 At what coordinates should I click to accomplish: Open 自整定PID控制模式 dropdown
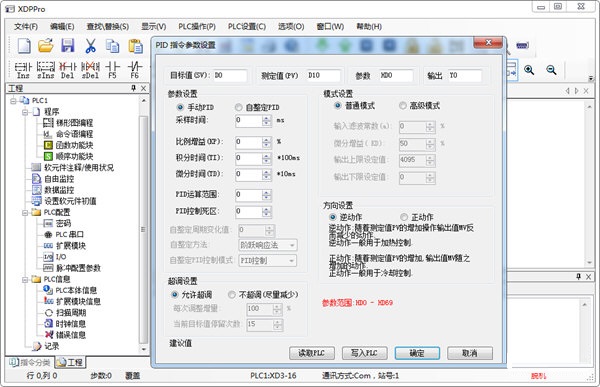[268, 261]
